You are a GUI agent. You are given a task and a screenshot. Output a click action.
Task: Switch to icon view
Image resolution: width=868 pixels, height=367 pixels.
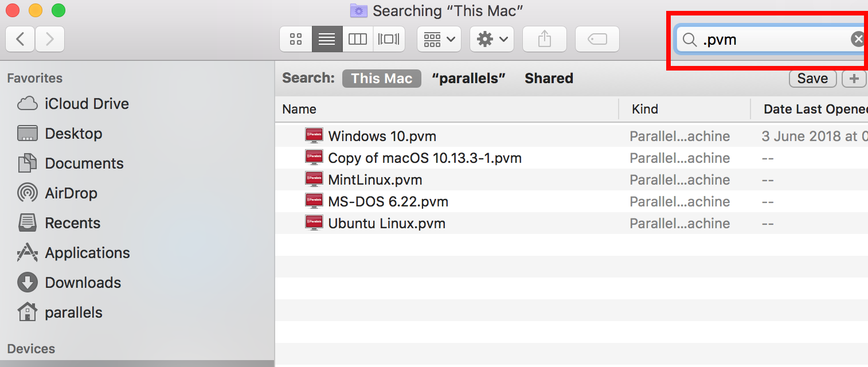click(x=296, y=39)
